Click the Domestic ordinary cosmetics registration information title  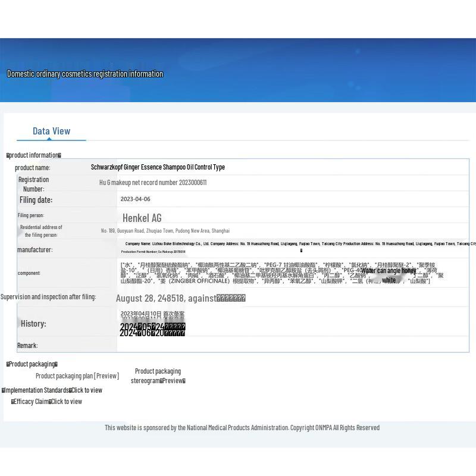[x=85, y=74]
